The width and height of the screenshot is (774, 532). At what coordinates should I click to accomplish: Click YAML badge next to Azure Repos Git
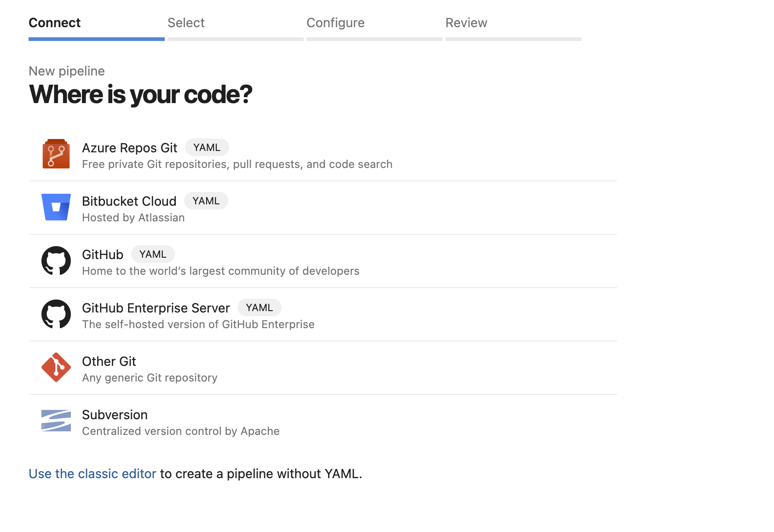point(207,147)
